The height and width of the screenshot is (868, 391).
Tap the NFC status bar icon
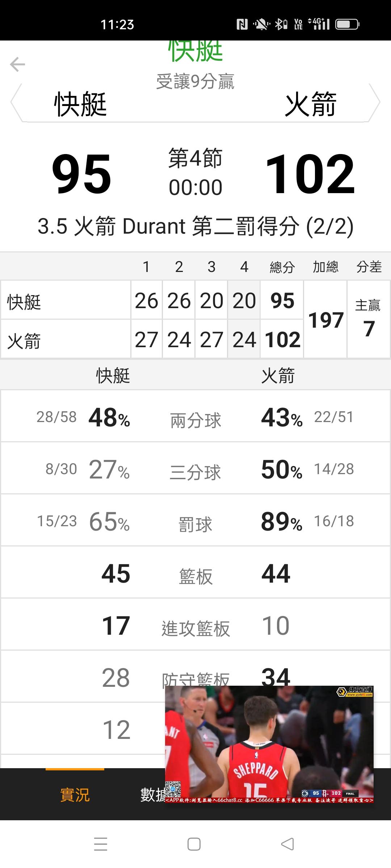click(242, 24)
